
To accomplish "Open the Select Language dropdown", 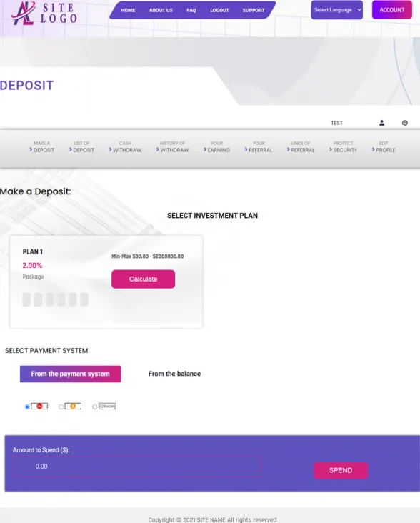I will tap(336, 10).
